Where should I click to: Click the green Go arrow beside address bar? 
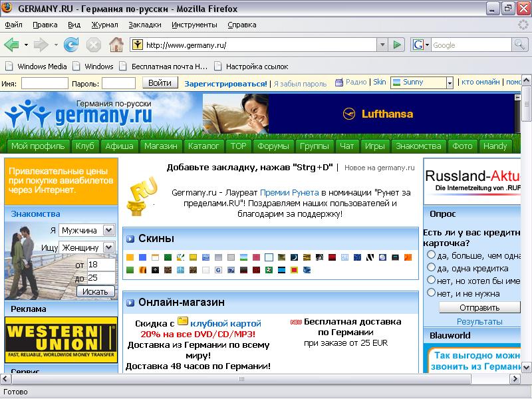pyautogui.click(x=396, y=45)
